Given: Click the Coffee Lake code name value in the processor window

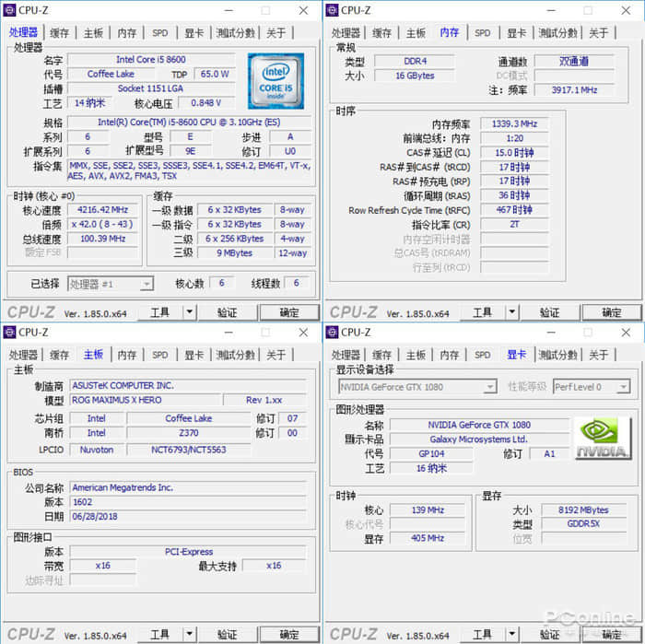Looking at the screenshot, I should click(x=111, y=74).
